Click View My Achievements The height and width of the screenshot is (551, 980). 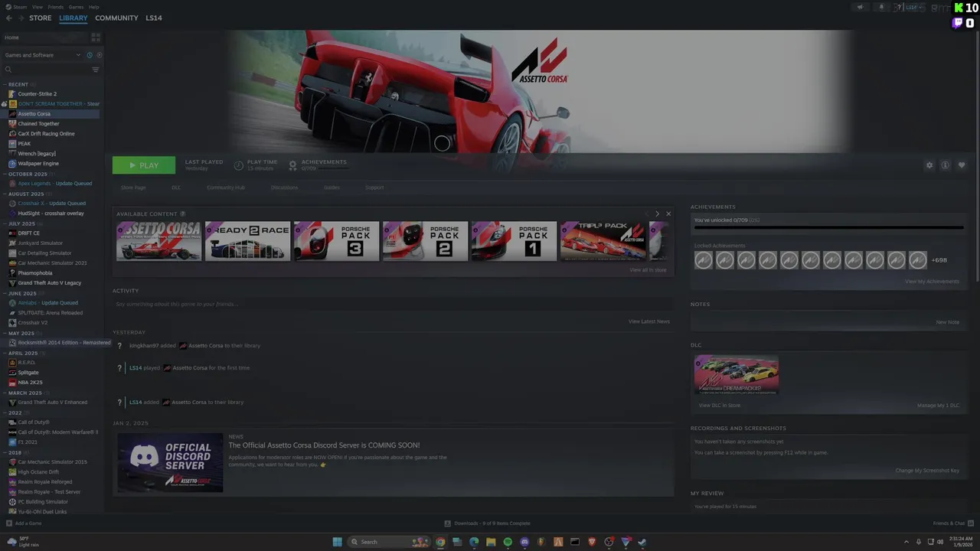click(x=932, y=282)
